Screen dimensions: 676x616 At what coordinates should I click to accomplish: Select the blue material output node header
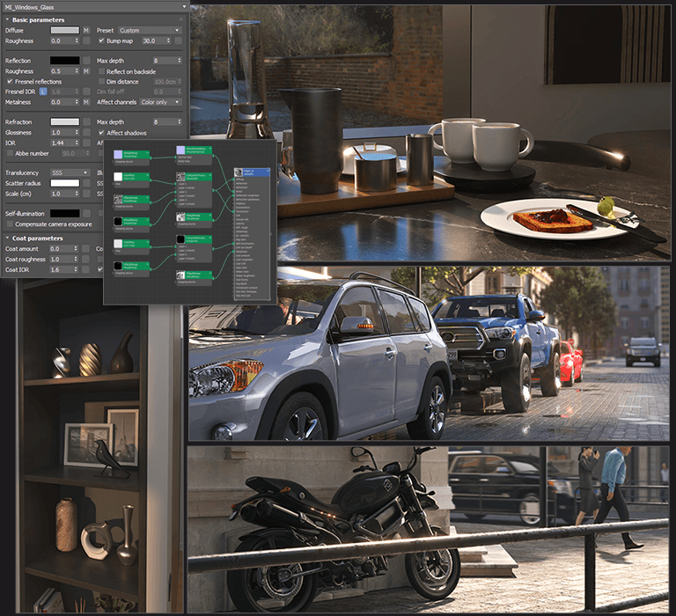coord(255,172)
